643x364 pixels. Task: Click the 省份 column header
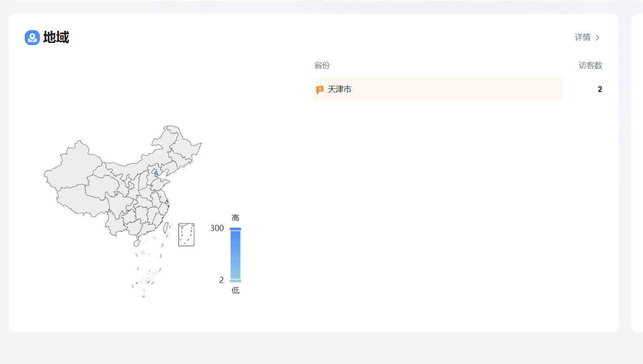coord(322,65)
